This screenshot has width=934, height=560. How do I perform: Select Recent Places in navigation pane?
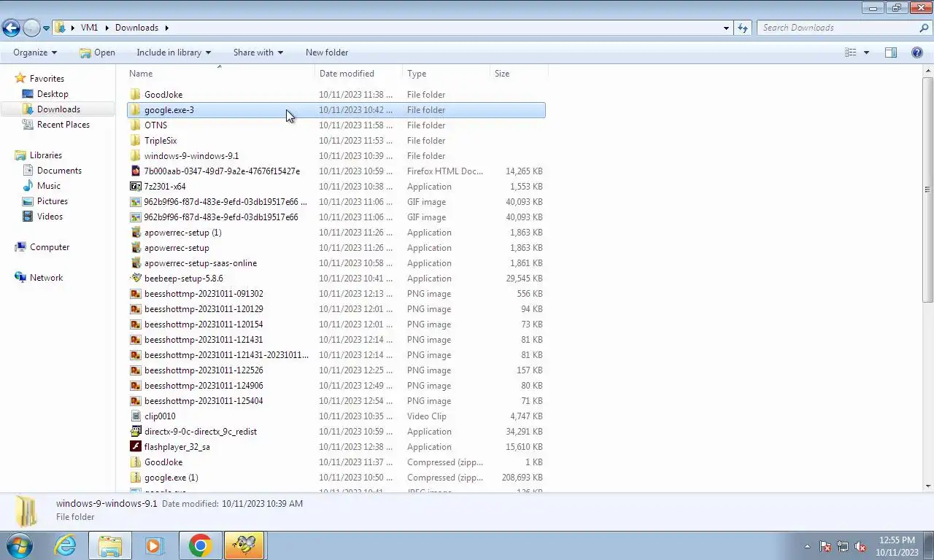click(x=63, y=125)
